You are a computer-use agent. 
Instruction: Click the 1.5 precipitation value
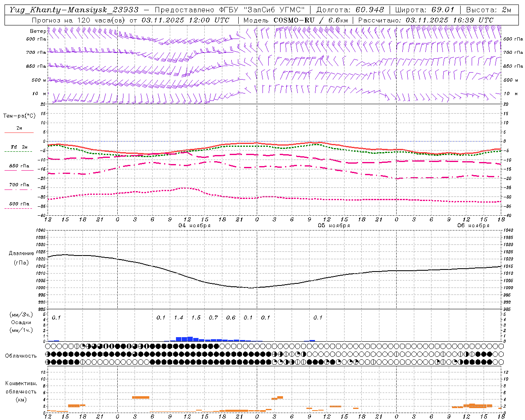click(196, 317)
